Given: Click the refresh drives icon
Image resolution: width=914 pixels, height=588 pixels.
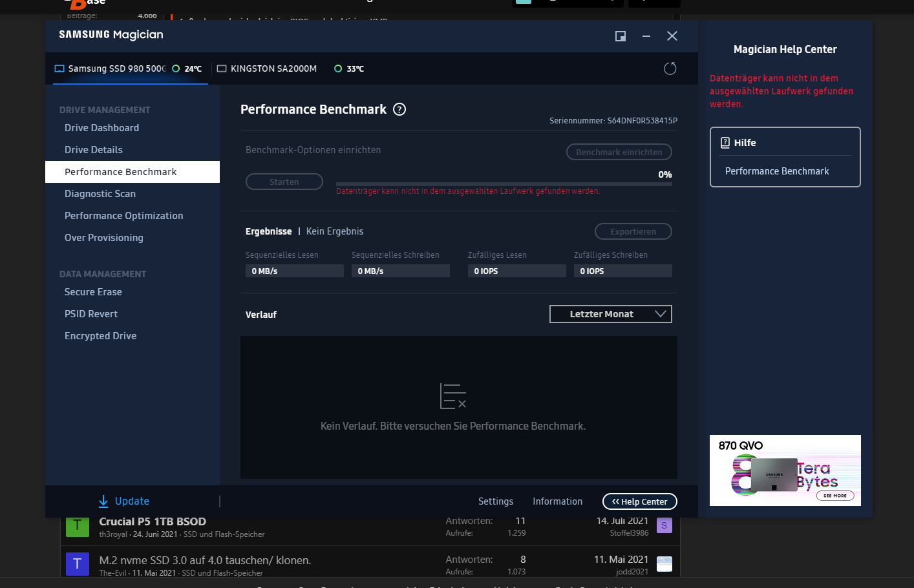Looking at the screenshot, I should [670, 68].
